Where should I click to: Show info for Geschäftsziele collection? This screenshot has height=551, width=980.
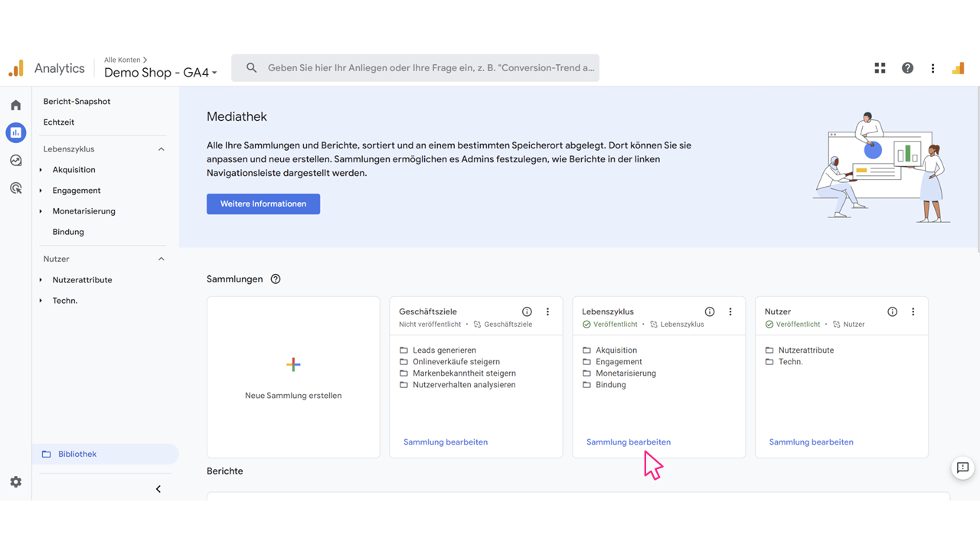point(527,311)
